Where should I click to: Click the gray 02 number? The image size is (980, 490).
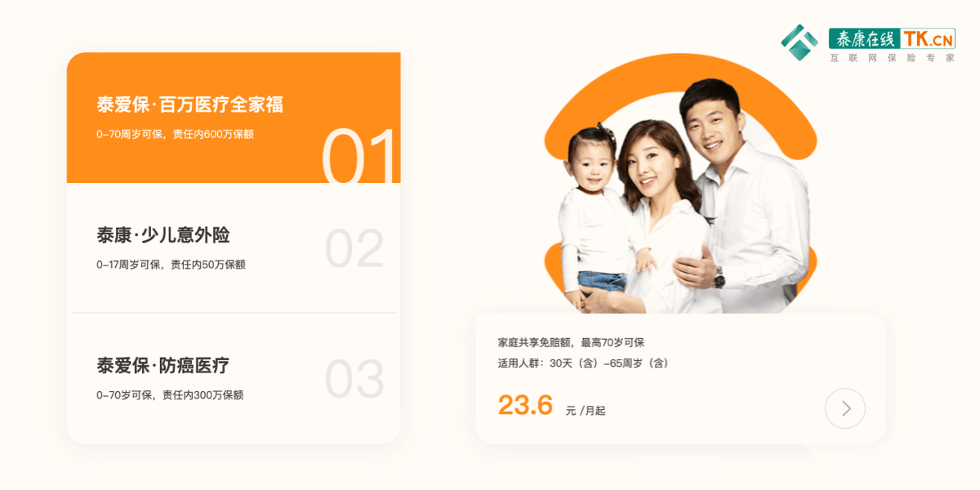(x=354, y=249)
